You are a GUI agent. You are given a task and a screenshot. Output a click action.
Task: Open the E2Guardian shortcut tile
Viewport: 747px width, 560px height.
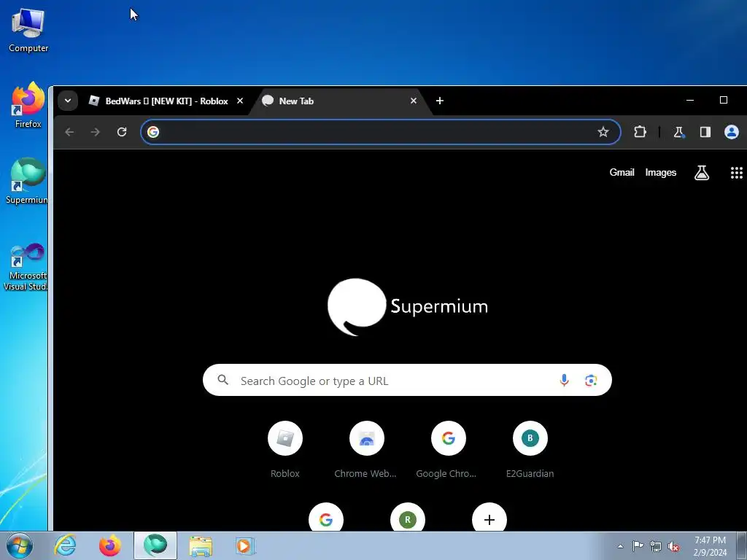530,451
